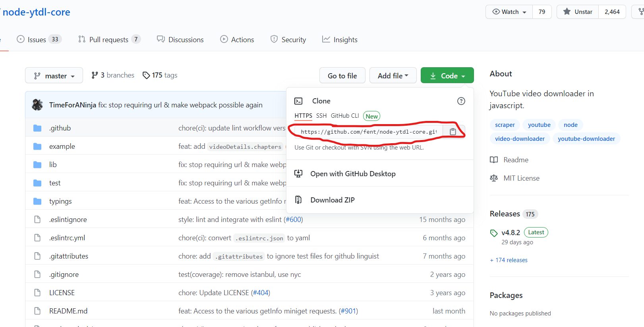The height and width of the screenshot is (327, 644).
Task: Open the #404 pull request link
Action: (x=261, y=293)
